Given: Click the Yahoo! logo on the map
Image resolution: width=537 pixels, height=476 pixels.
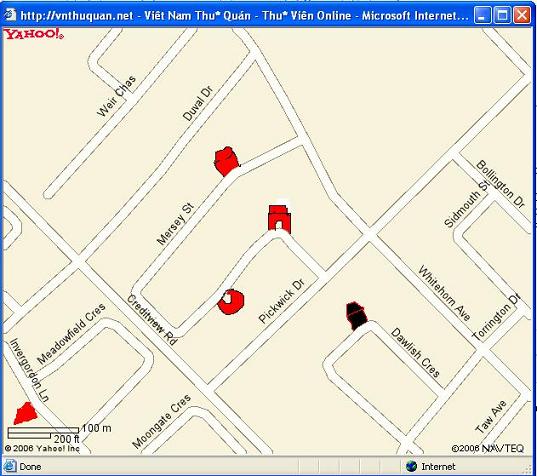Looking at the screenshot, I should pyautogui.click(x=34, y=34).
